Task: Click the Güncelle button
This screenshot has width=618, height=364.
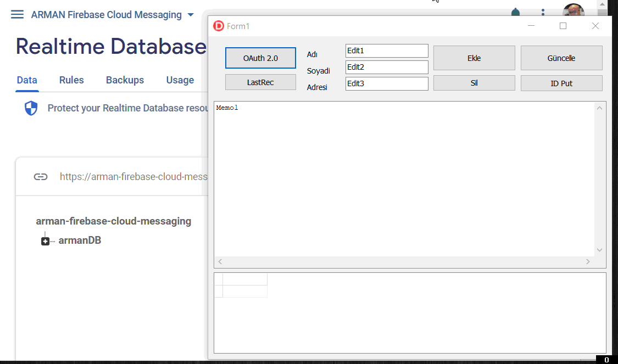Action: click(x=561, y=58)
